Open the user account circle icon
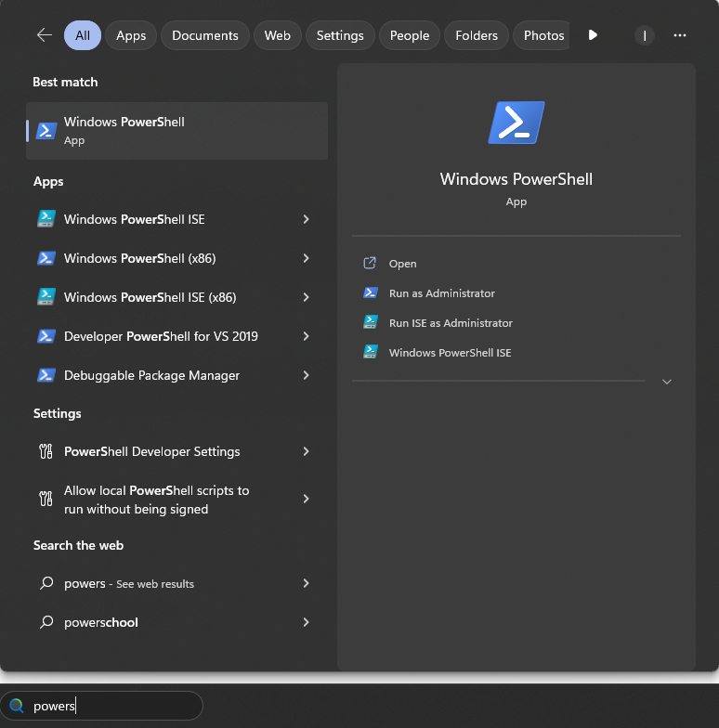The width and height of the screenshot is (719, 728). coord(645,35)
